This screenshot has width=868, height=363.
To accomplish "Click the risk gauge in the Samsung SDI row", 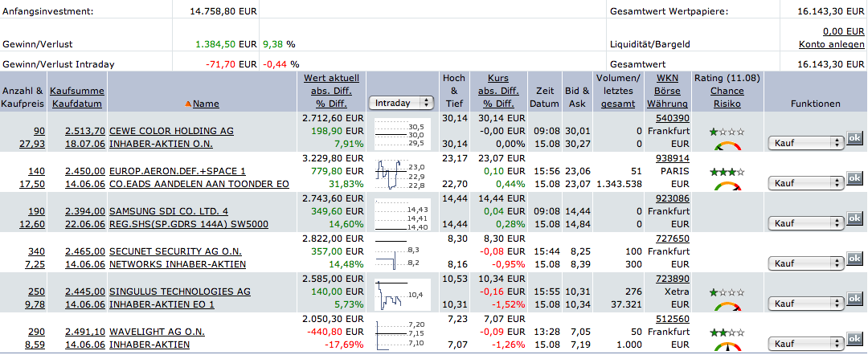I will coord(727,226).
